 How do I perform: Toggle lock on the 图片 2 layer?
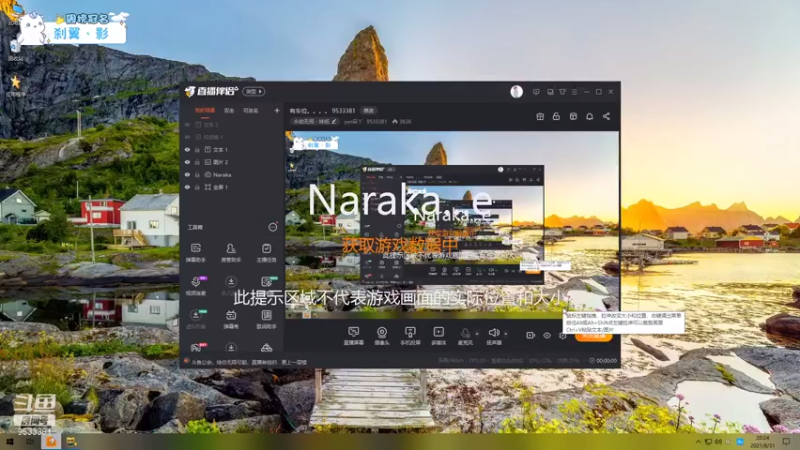pyautogui.click(x=197, y=162)
